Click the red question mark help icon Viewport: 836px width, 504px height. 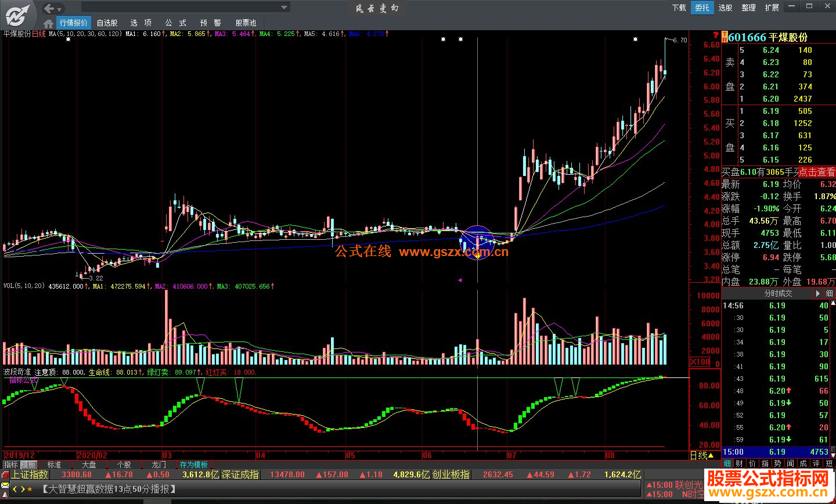coord(716,36)
